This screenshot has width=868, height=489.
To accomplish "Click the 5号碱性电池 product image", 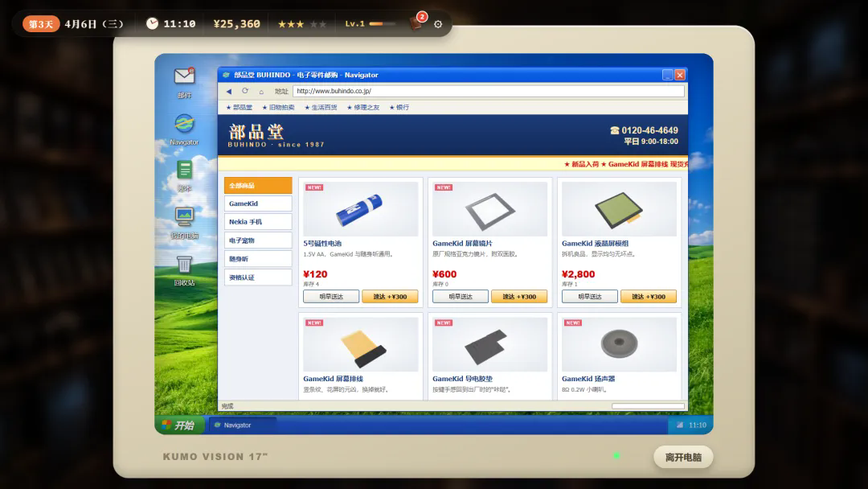I will click(360, 209).
